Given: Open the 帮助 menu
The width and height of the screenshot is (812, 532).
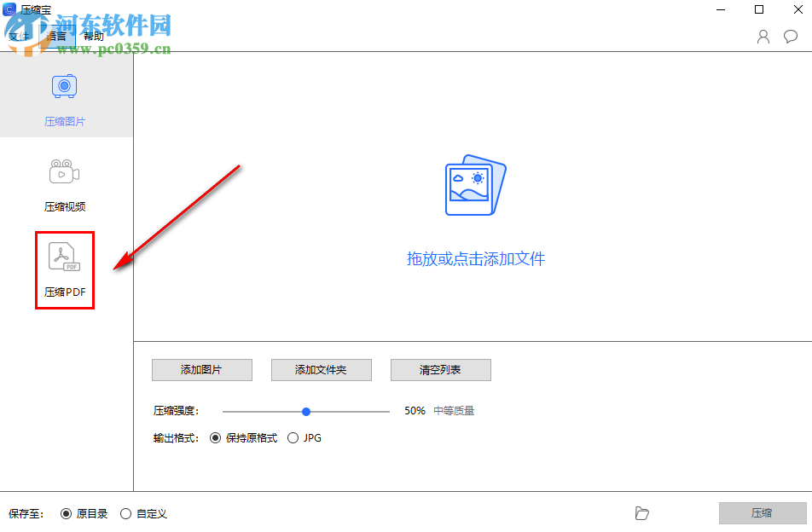Looking at the screenshot, I should click(x=90, y=36).
